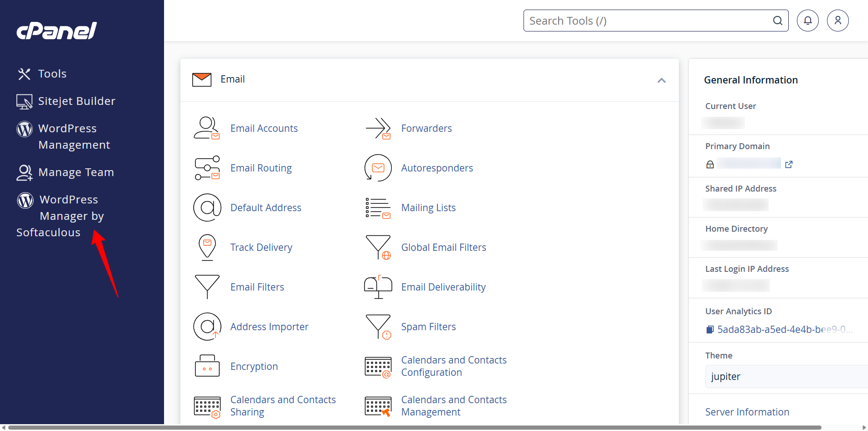Screen dimensions: 868x431
Task: Click the General Information heading
Action: click(x=751, y=80)
